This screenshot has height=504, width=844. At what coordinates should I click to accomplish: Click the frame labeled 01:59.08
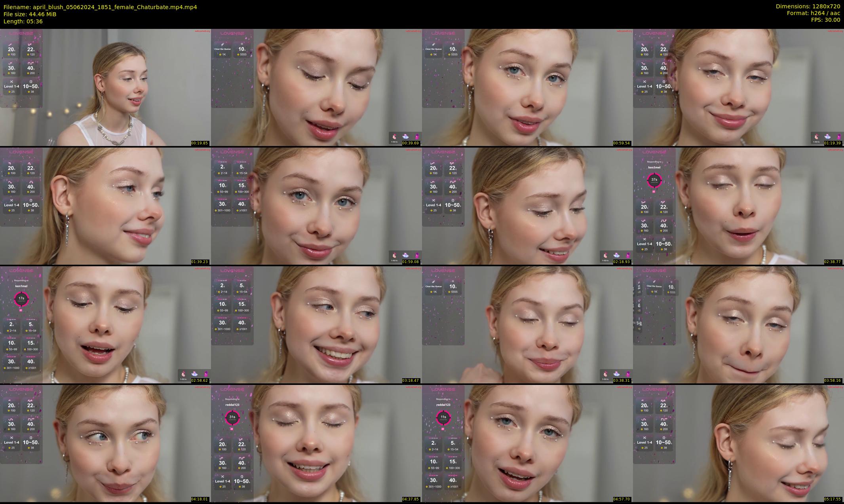coord(316,206)
